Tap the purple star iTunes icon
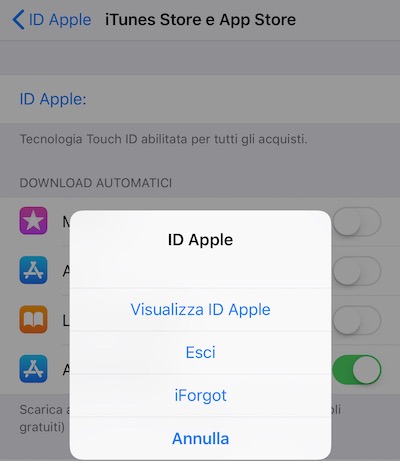 [x=33, y=221]
